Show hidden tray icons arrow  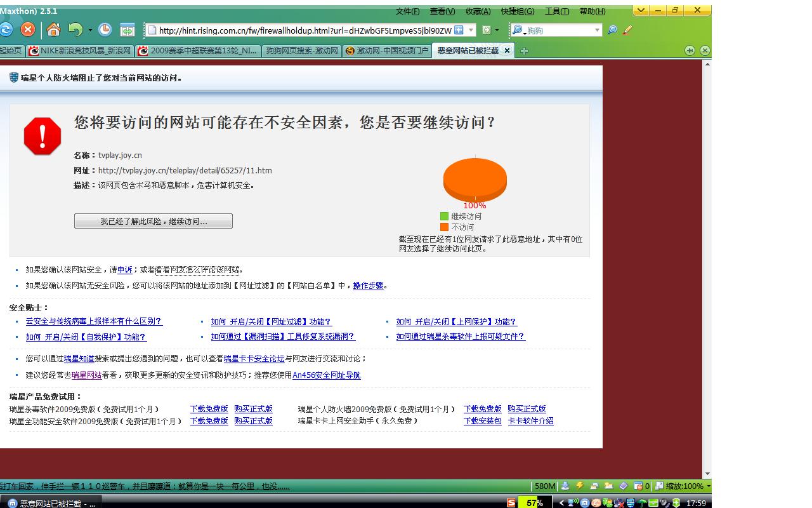561,503
